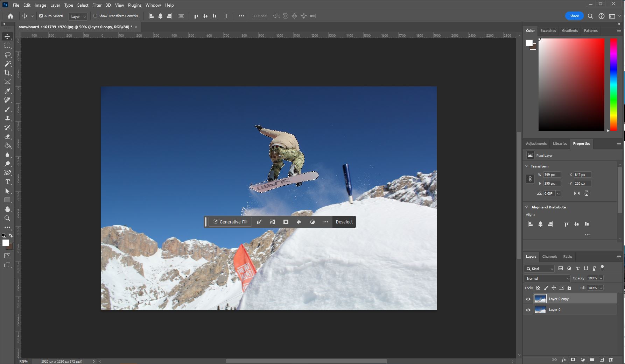
Task: Open the Opacity value dropdown arrow
Action: (x=601, y=278)
